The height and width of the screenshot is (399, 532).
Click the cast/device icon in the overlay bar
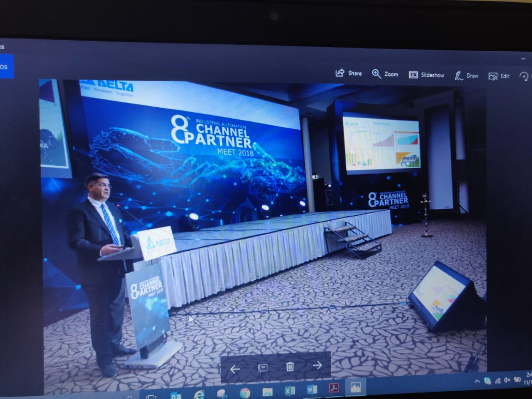tap(262, 368)
